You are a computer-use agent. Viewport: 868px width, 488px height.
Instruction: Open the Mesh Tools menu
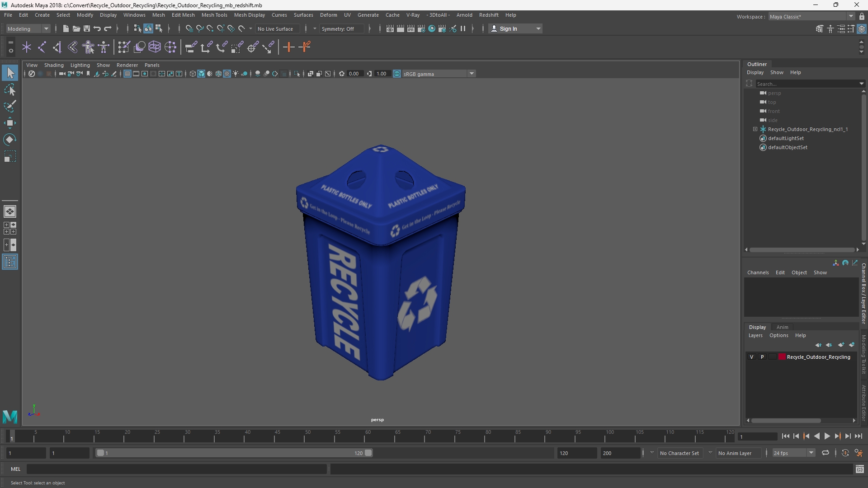point(214,15)
